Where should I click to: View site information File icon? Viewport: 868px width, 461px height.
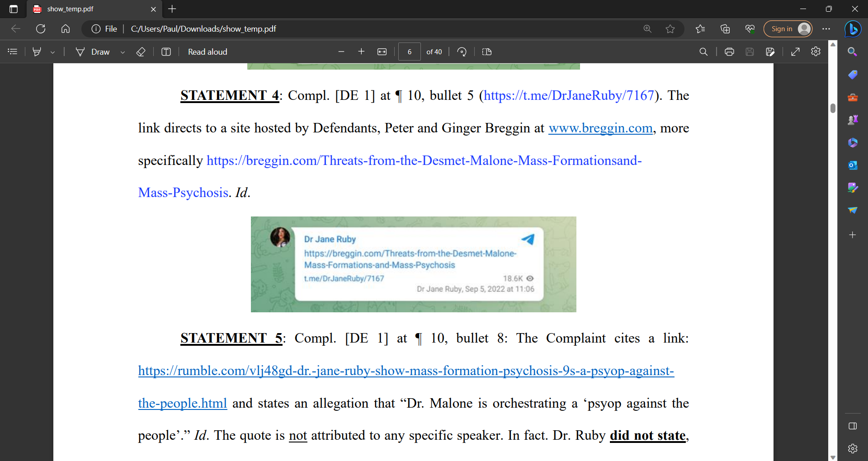104,29
